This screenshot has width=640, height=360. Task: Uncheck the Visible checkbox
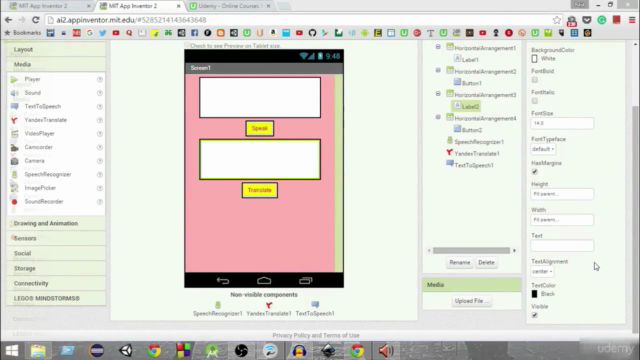[x=535, y=315]
